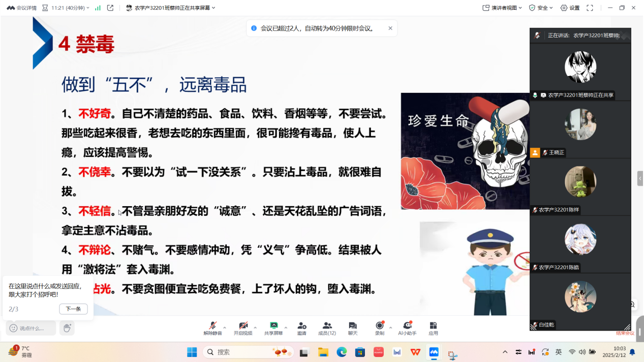This screenshot has width=644, height=362.
Task: Click the 说点什么 chat input field
Action: pyautogui.click(x=32, y=328)
